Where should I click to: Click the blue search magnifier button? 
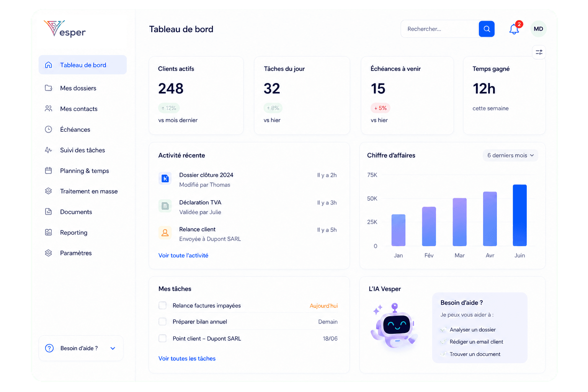(487, 29)
